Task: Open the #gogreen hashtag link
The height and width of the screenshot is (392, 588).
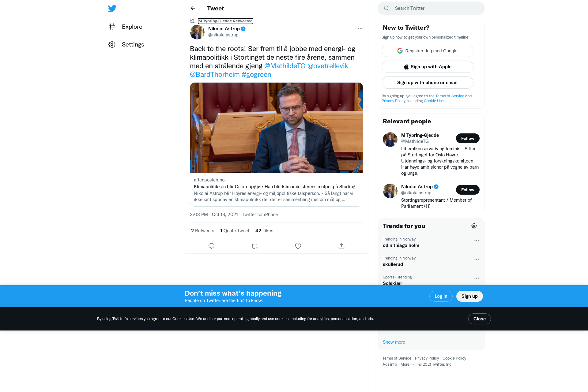Action: coord(256,74)
